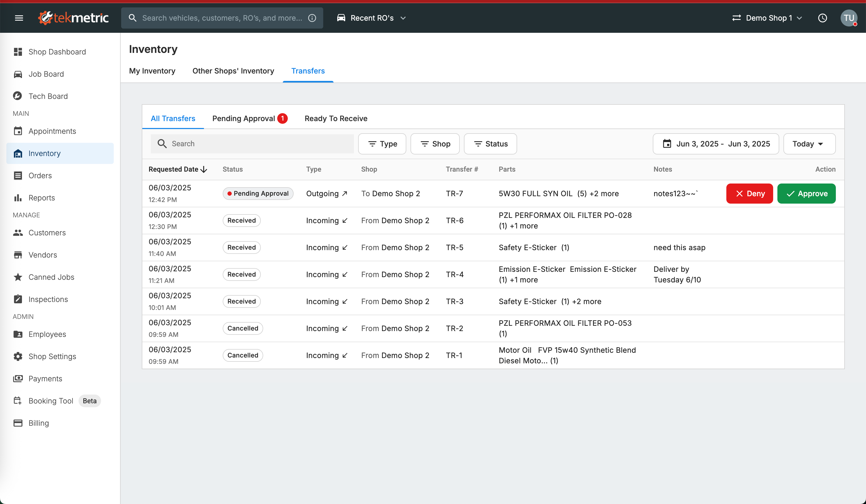
Task: Click the Employees badge icon
Action: coord(18,334)
